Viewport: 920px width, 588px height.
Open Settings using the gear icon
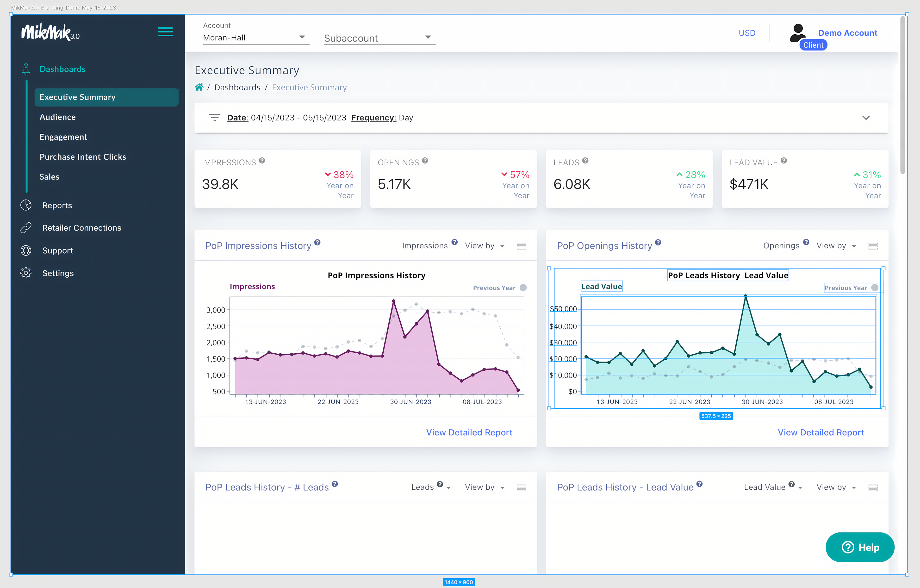(x=26, y=273)
